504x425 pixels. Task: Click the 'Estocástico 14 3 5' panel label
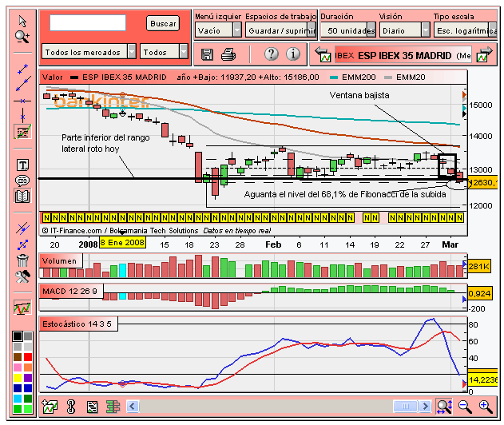(77, 324)
